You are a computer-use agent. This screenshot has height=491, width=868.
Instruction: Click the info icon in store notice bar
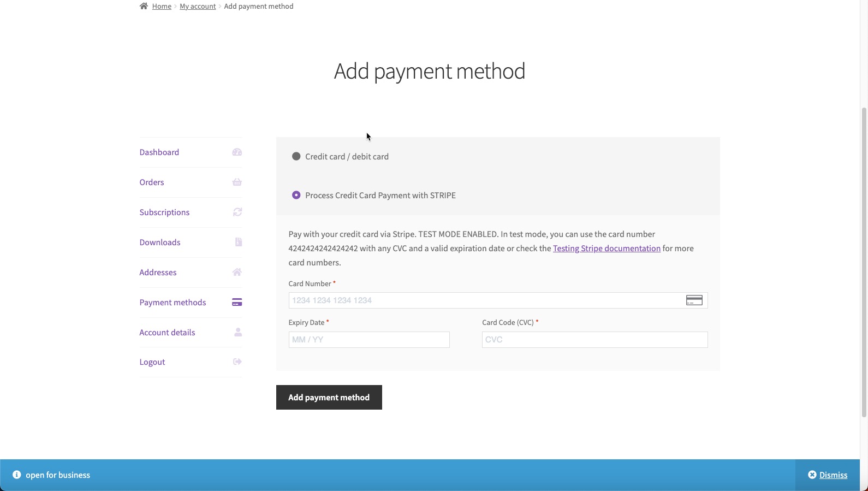(17, 475)
